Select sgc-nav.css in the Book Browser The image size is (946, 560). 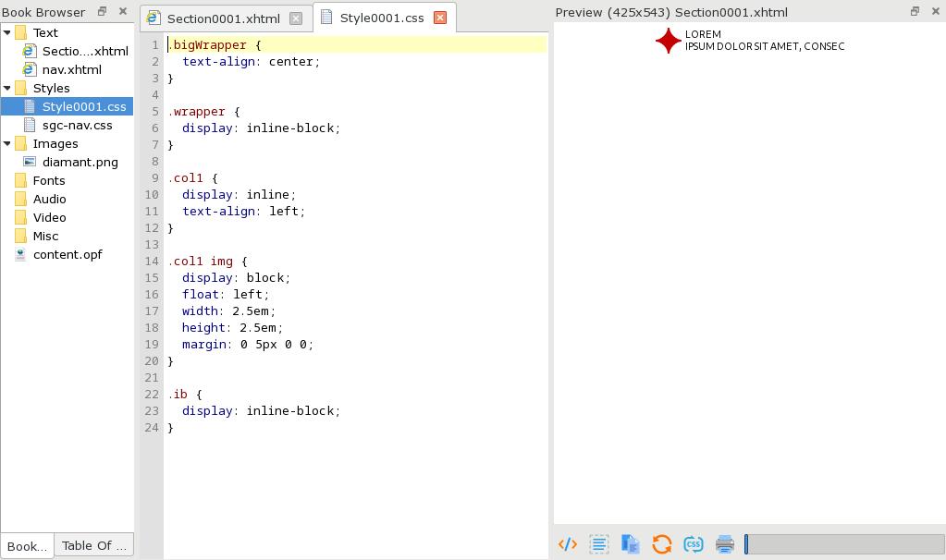coord(78,125)
